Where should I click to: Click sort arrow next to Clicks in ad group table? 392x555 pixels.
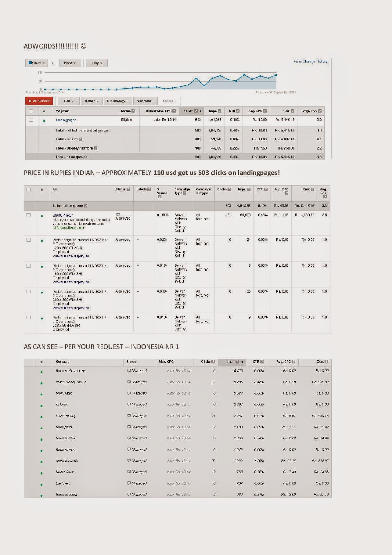pyautogui.click(x=201, y=111)
